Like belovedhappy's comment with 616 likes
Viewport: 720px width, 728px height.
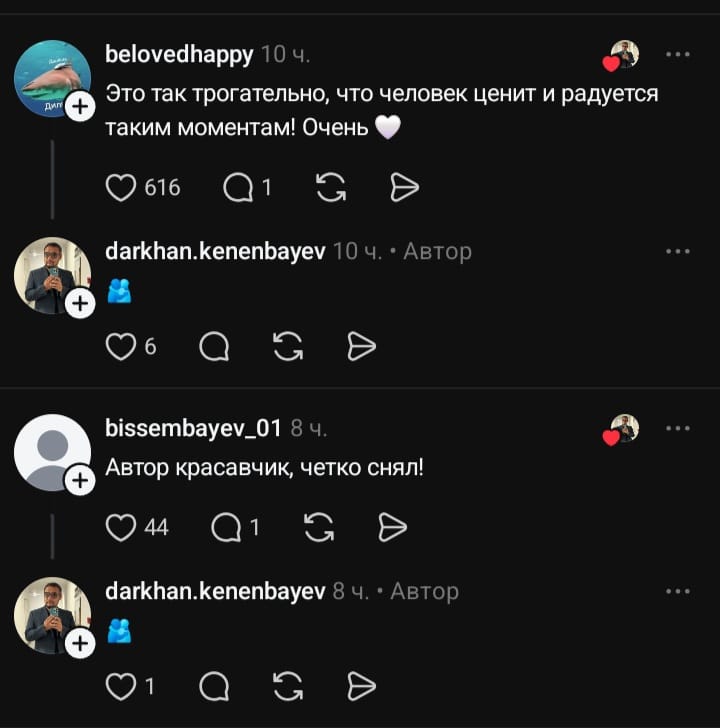pos(121,188)
